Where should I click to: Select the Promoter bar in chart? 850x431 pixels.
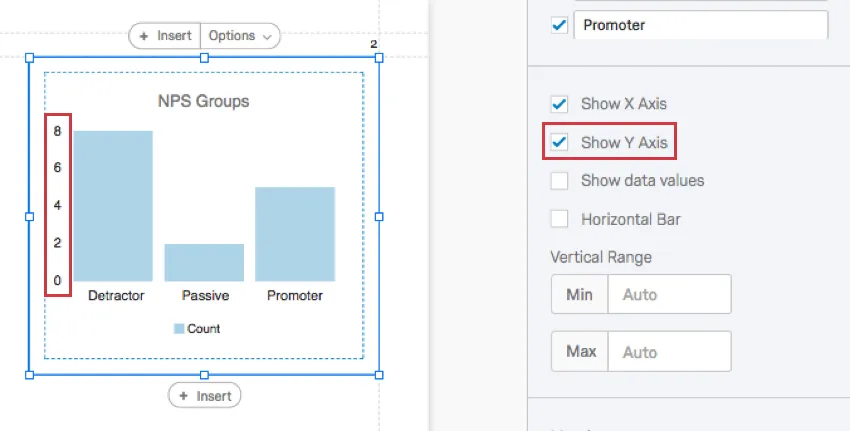(295, 234)
